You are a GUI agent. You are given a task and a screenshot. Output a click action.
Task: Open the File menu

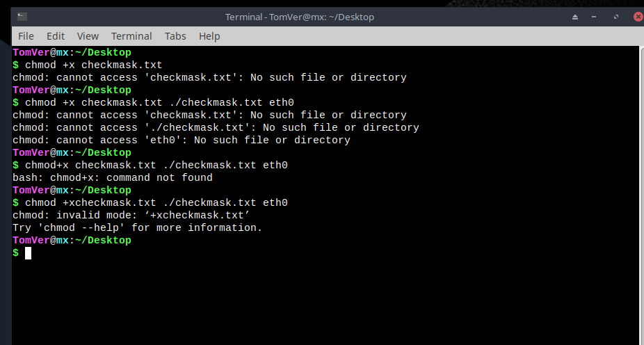pos(26,36)
